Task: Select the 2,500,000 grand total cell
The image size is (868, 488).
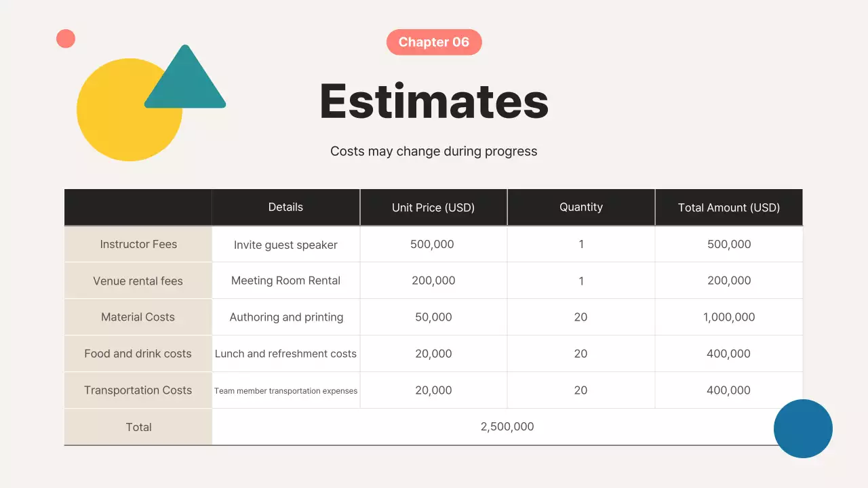Action: pos(507,427)
